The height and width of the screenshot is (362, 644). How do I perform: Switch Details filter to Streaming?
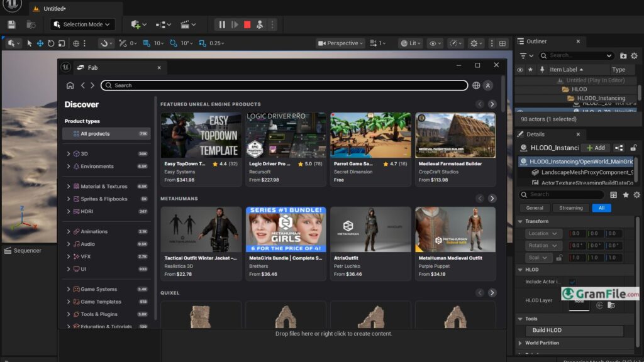(570, 208)
